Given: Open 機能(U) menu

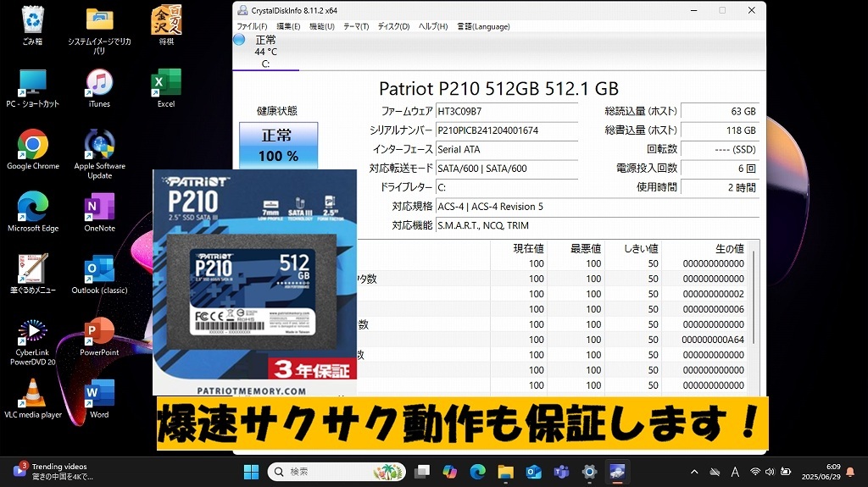Looking at the screenshot, I should pyautogui.click(x=321, y=26).
